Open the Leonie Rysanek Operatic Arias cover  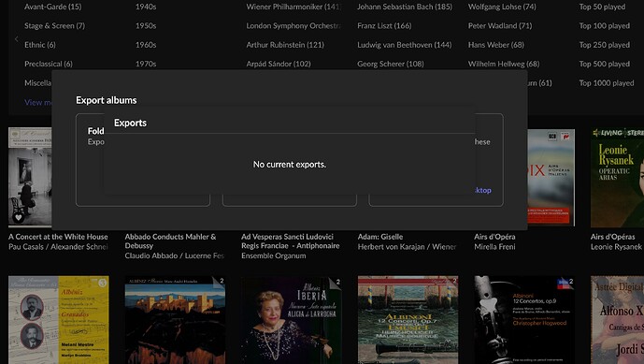[x=617, y=177]
